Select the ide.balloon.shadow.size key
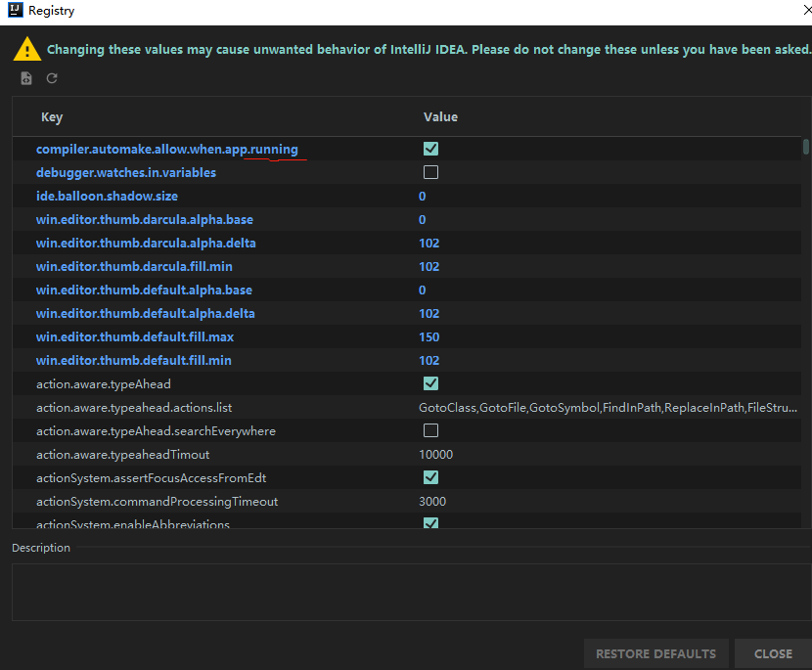 tap(107, 197)
